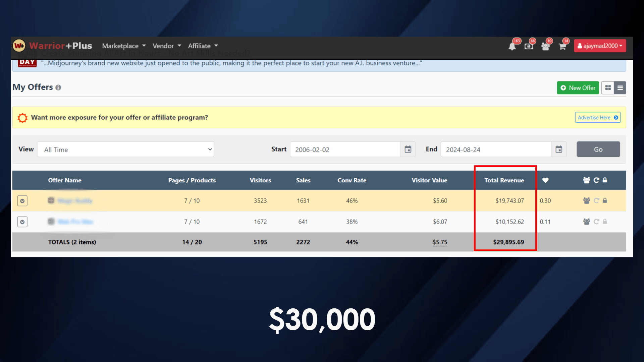Click the Offer Name column header
The width and height of the screenshot is (644, 362).
point(65,180)
